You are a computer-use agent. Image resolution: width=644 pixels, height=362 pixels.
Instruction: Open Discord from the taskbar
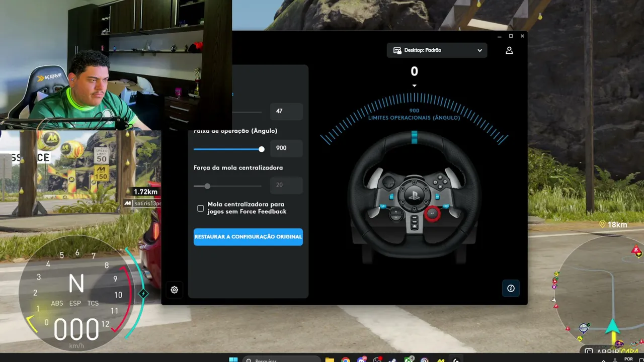pos(361,359)
